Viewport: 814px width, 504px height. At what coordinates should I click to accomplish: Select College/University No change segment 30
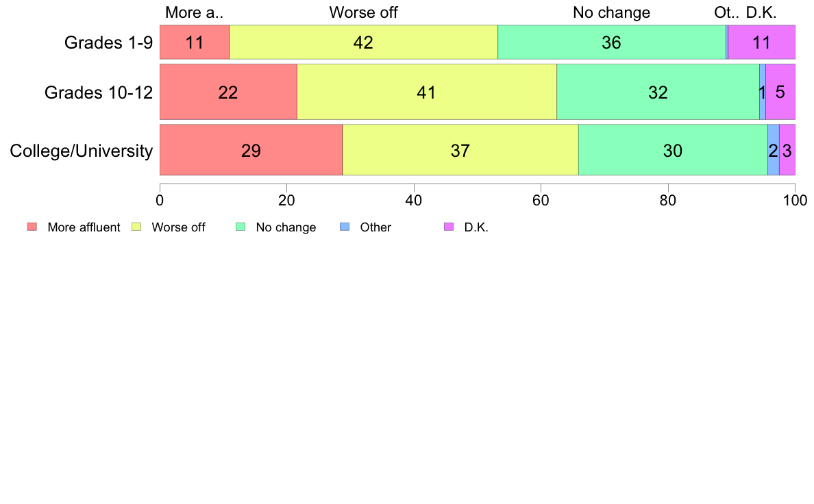[x=674, y=150]
